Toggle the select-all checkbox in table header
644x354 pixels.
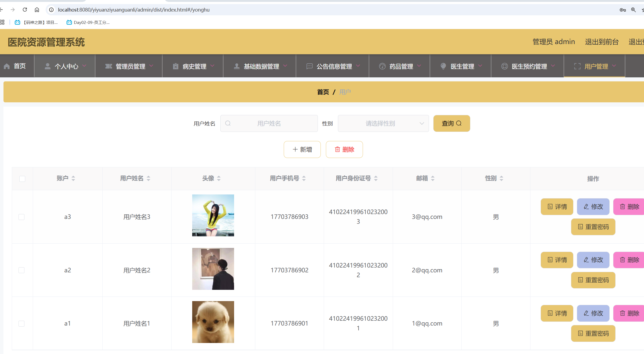[x=22, y=179]
